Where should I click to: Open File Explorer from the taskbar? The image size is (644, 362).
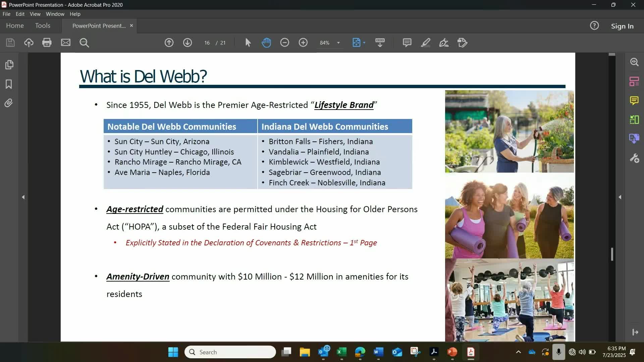coord(305,352)
